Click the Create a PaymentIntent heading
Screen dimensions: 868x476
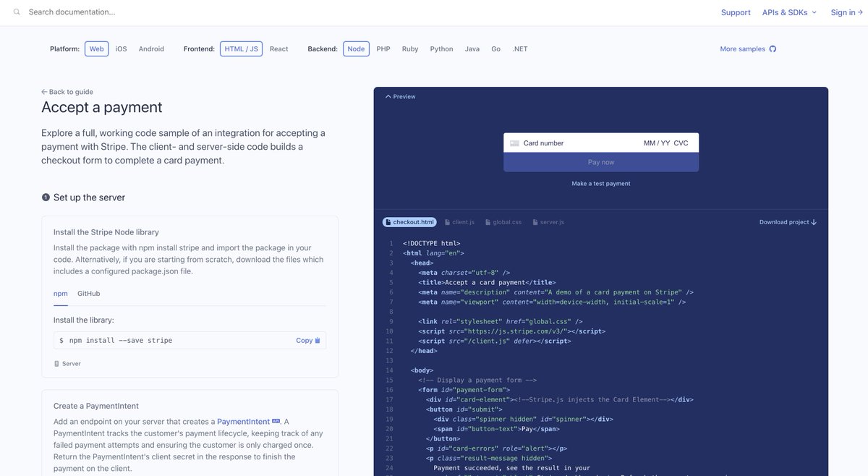click(96, 406)
